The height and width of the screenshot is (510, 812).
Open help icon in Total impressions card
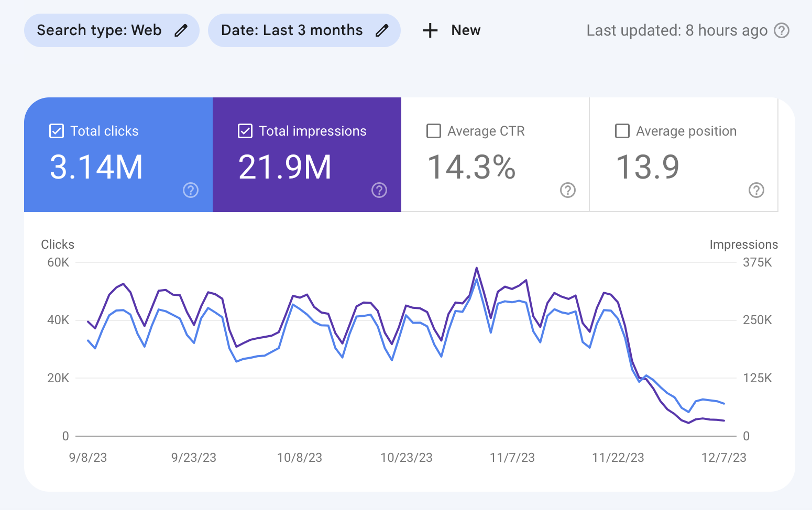(x=379, y=190)
